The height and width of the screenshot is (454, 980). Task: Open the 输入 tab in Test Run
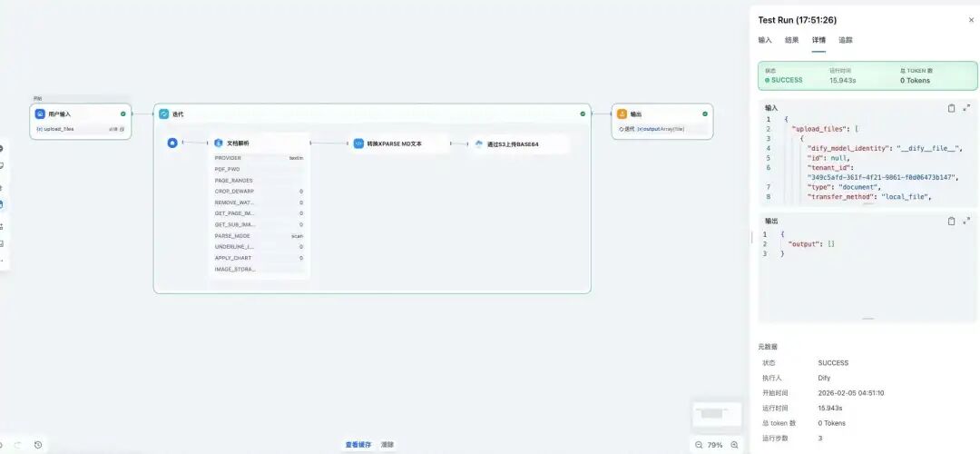pyautogui.click(x=765, y=40)
